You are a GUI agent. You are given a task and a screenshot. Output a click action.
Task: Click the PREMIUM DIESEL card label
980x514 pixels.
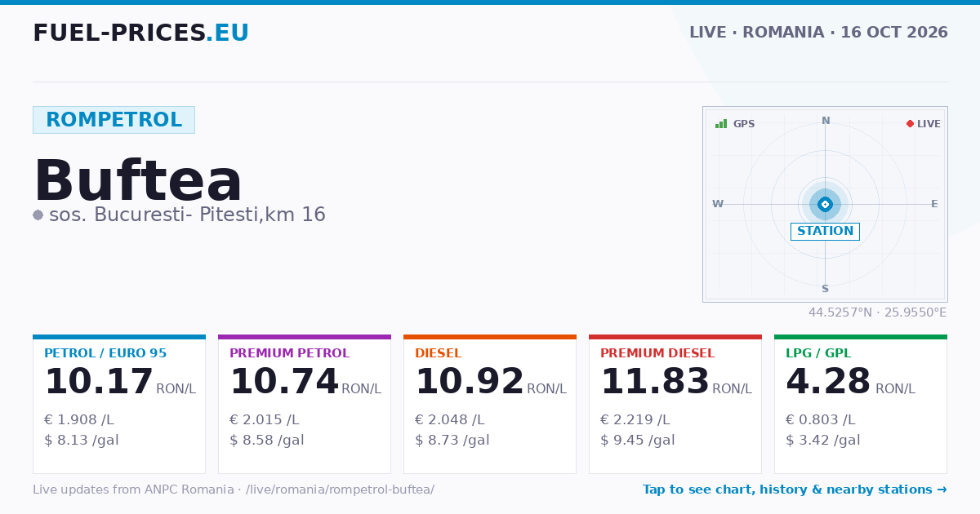pos(657,353)
